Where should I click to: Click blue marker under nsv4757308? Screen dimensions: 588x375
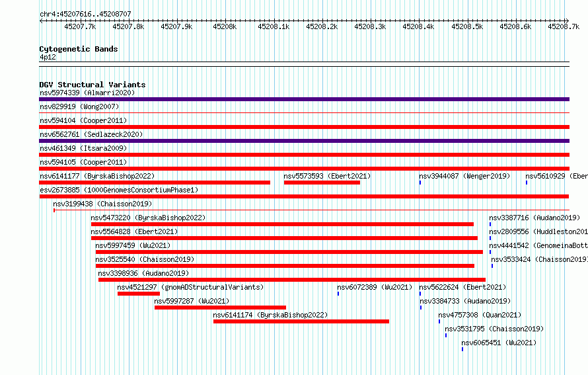tap(439, 321)
